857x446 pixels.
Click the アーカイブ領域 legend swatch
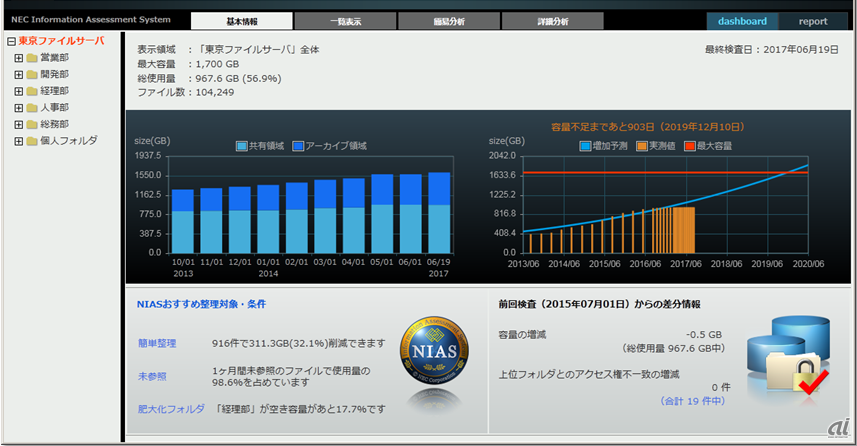pyautogui.click(x=298, y=146)
